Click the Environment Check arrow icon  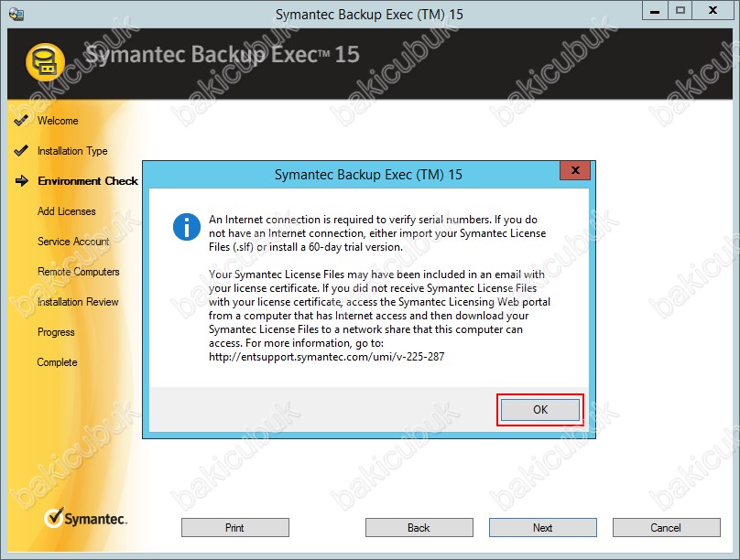(x=22, y=180)
